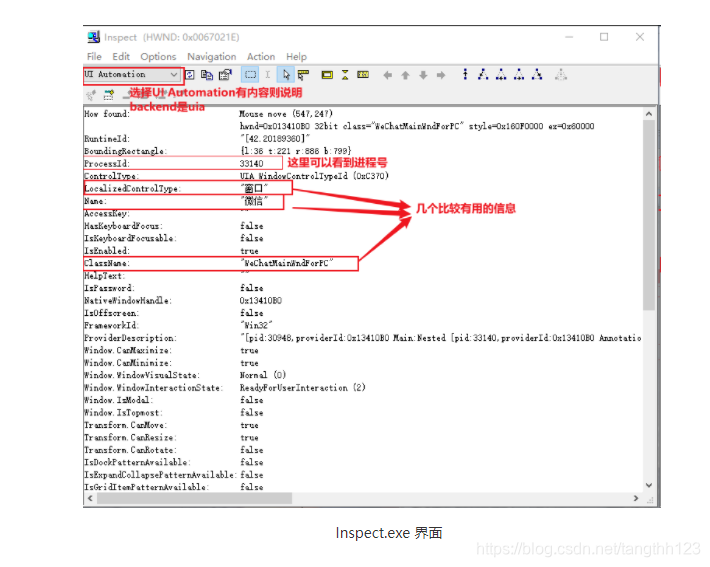The image size is (710, 567).
Task: Click the fourth blue tree navigation icon
Action: [x=519, y=74]
